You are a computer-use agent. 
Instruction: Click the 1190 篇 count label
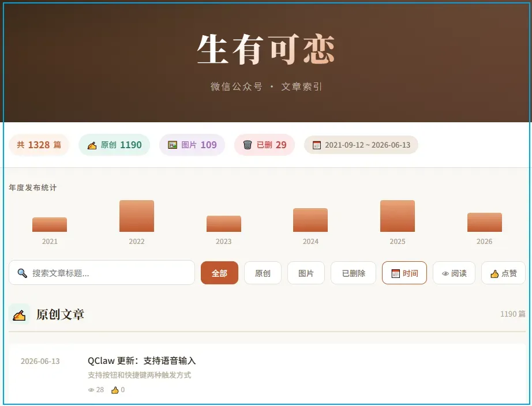click(x=512, y=314)
